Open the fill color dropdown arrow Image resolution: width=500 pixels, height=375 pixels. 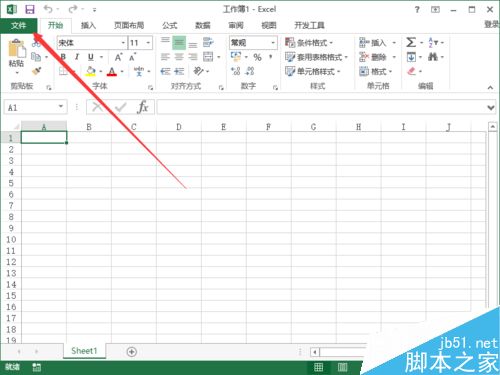pyautogui.click(x=101, y=71)
